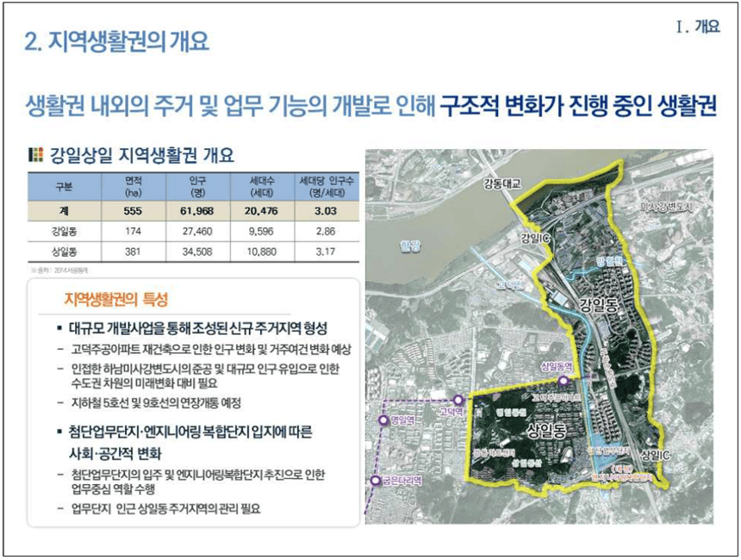Click the line '지하철 5호선 및 9호선의 연장개통 예정'
Viewport: 741px width, 560px height.
coord(156,403)
